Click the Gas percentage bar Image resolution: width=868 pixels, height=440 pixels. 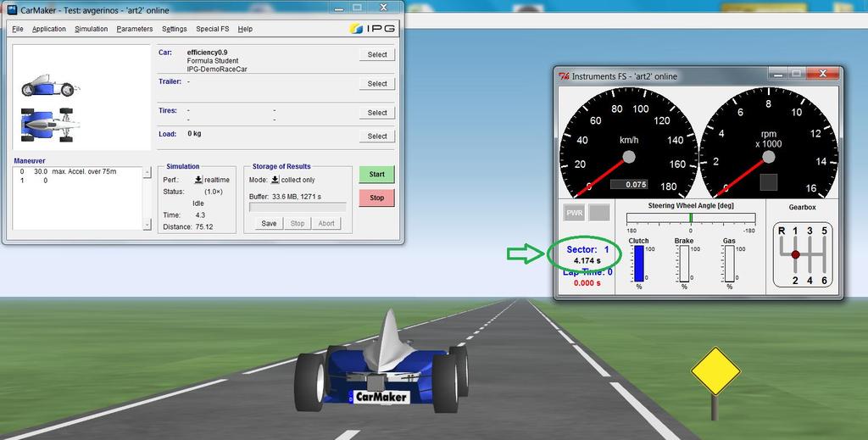[730, 264]
